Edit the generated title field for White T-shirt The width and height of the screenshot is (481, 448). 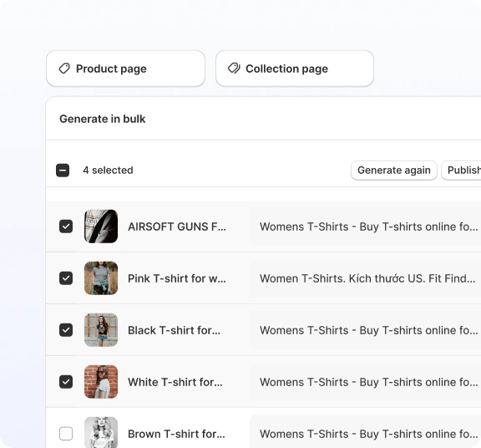[366, 382]
